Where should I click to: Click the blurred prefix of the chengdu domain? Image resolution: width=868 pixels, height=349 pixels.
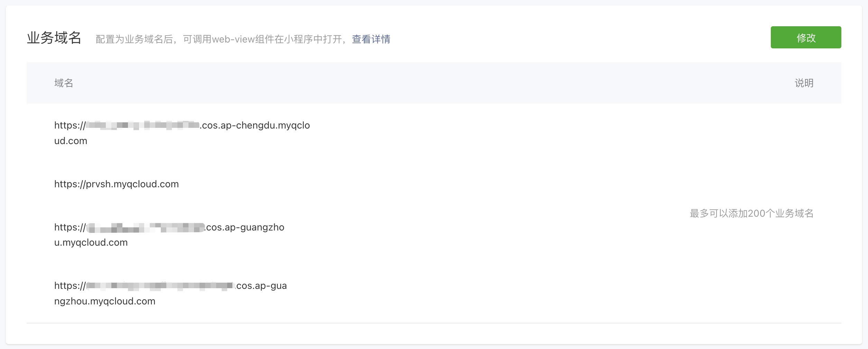(x=142, y=125)
